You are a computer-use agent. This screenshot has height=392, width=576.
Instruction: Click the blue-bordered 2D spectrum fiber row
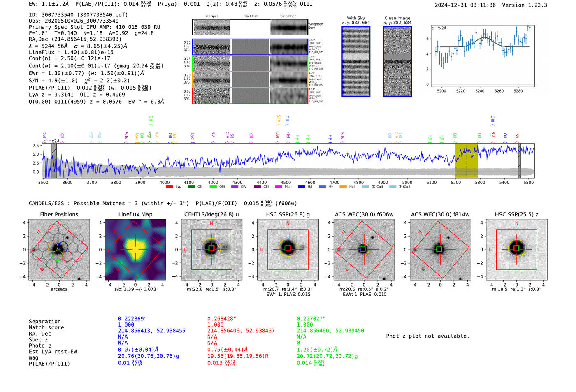250,47
